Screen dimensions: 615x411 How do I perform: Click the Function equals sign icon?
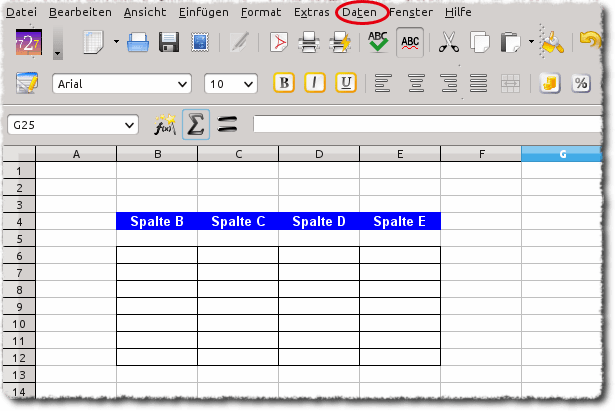(227, 124)
